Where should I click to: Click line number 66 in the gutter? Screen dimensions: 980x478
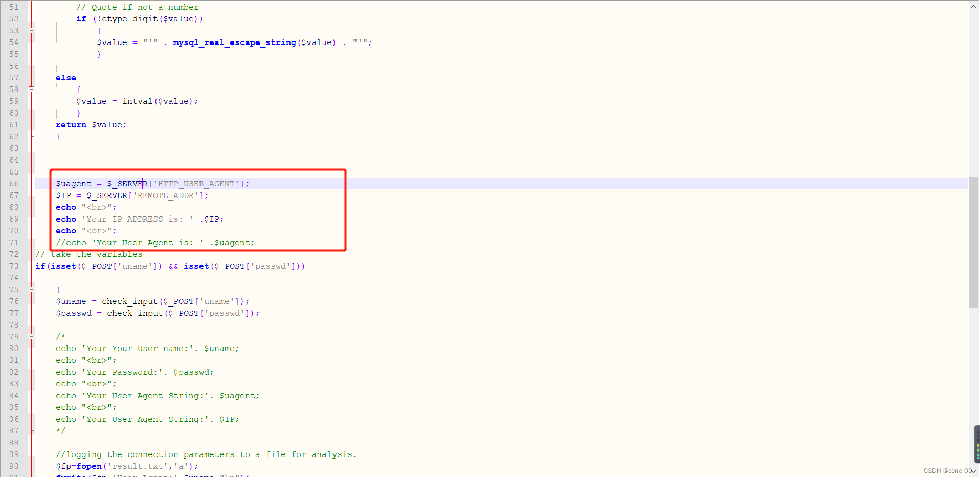click(14, 184)
